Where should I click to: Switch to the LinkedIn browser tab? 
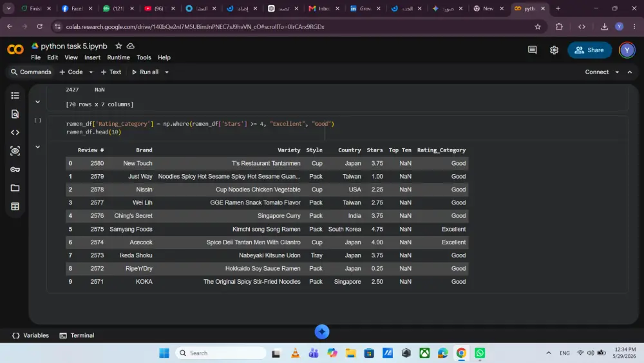365,8
